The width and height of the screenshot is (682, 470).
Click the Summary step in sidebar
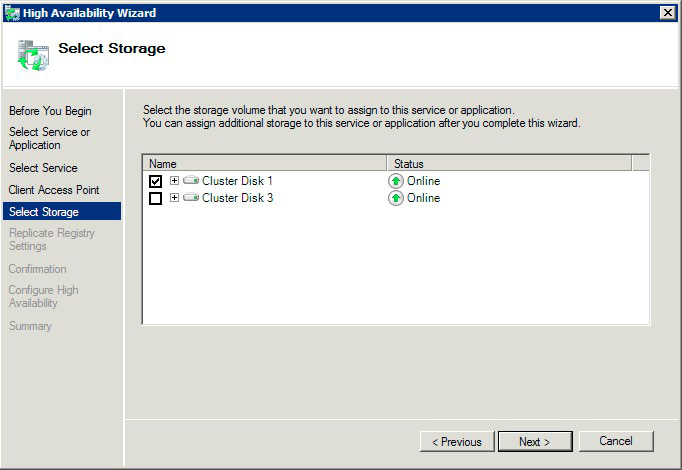click(x=30, y=326)
